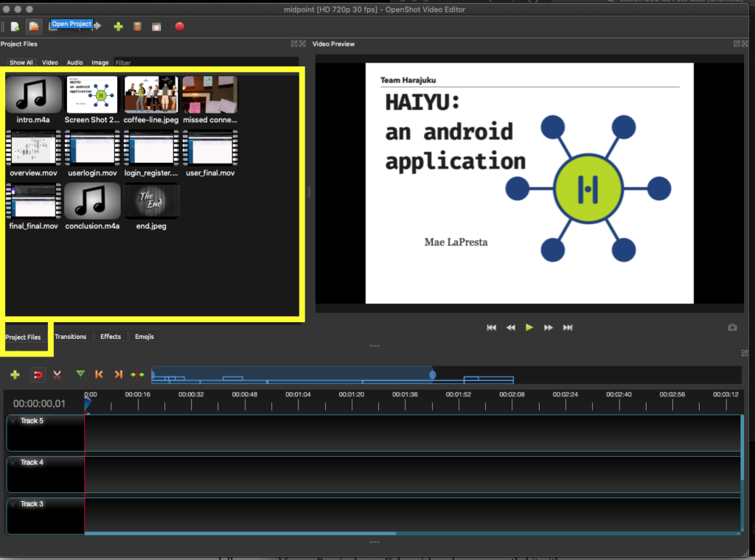Viewport: 755px width, 560px height.
Task: Expand the Track 3 menu arrow
Action: 13,504
